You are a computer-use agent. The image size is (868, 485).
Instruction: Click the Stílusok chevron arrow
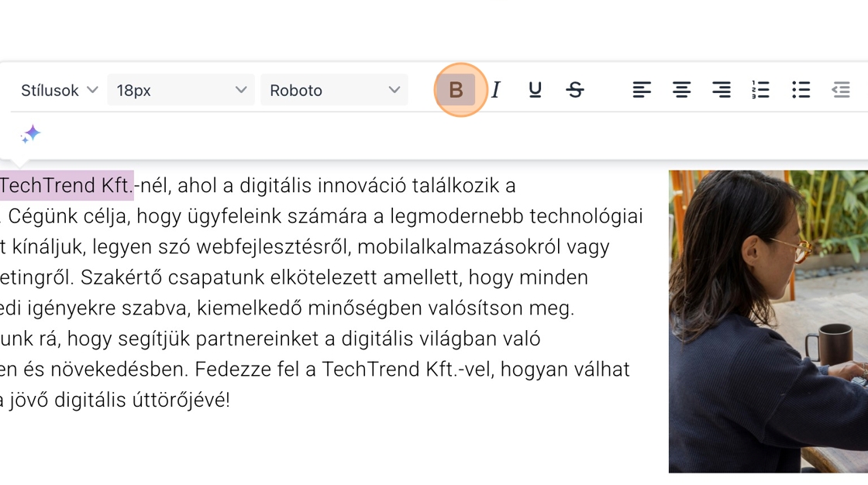pyautogui.click(x=92, y=90)
